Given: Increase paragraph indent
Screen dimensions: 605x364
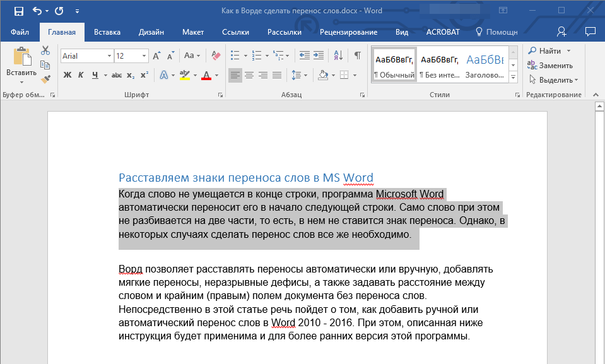Looking at the screenshot, I should tap(319, 56).
